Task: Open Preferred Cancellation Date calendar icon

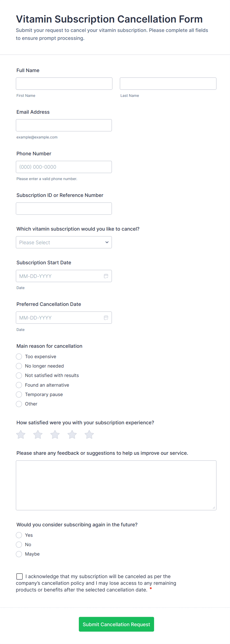Action: point(106,318)
